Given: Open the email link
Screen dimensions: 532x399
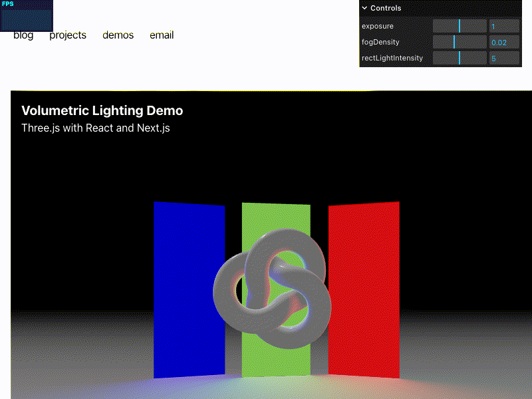Looking at the screenshot, I should pos(162,35).
